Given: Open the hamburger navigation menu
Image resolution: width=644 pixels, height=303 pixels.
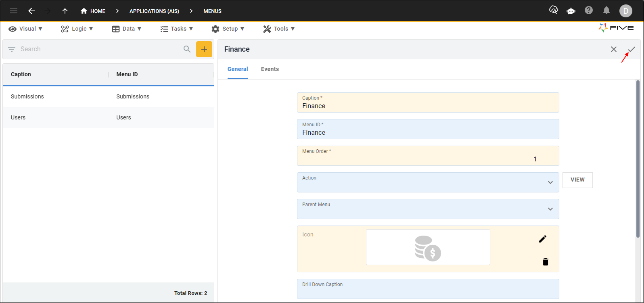Looking at the screenshot, I should click(x=14, y=11).
